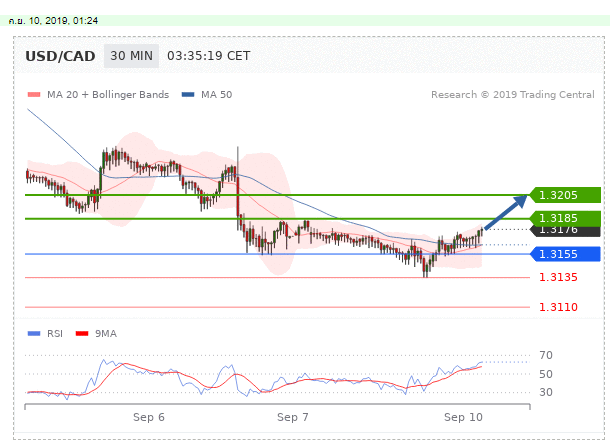Click the 1.3135 support level value
The image size is (610, 448).
point(558,277)
